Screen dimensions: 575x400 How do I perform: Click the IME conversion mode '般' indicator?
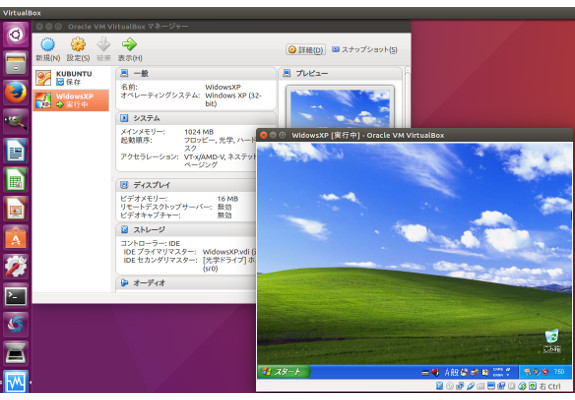tap(455, 373)
